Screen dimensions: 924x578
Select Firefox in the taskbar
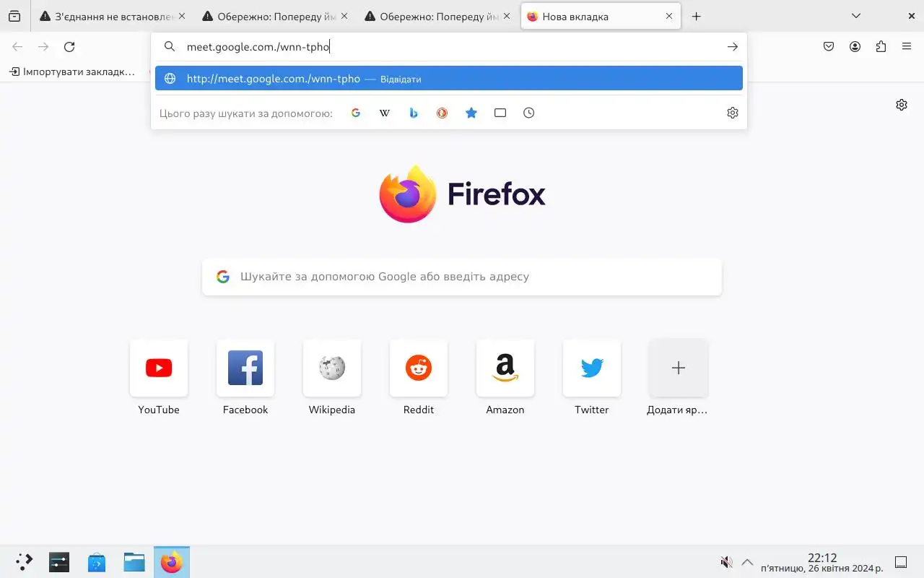tap(172, 561)
